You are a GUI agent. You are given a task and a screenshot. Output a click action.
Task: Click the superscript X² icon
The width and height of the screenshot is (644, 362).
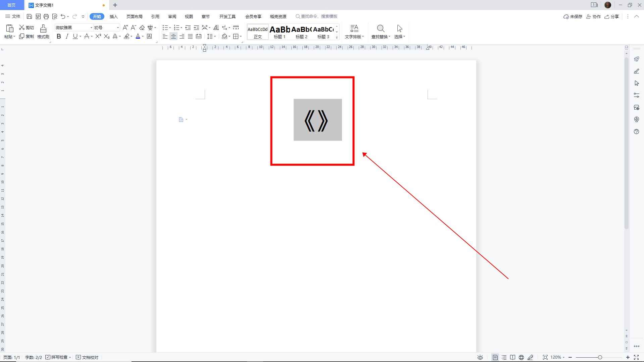click(x=98, y=36)
